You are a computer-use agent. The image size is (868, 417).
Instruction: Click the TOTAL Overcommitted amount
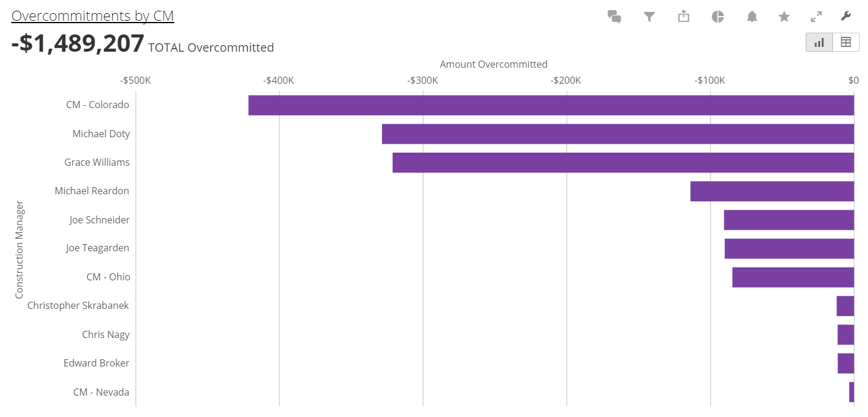point(77,43)
